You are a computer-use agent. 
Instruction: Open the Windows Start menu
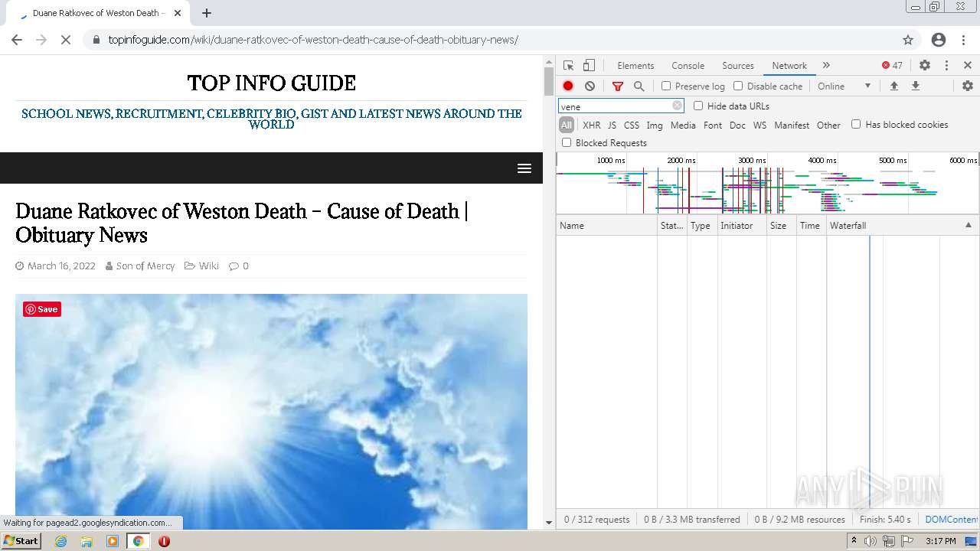21,541
